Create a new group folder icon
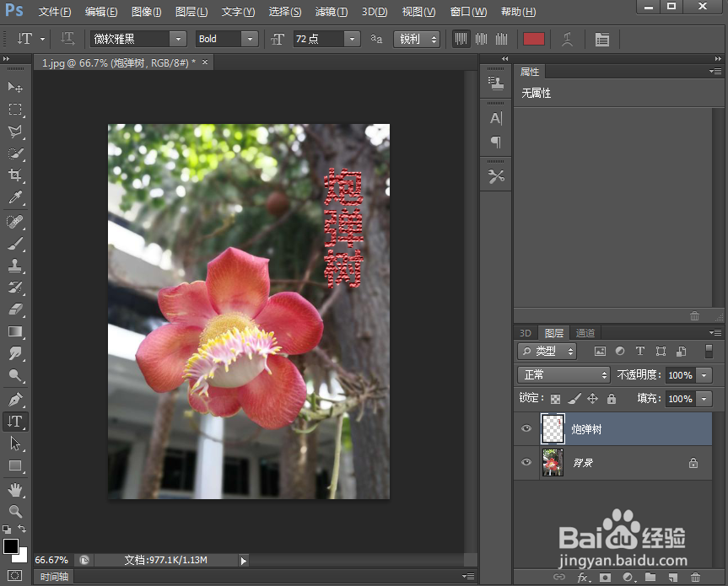Viewport: 728px width, 586px height. pyautogui.click(x=650, y=578)
